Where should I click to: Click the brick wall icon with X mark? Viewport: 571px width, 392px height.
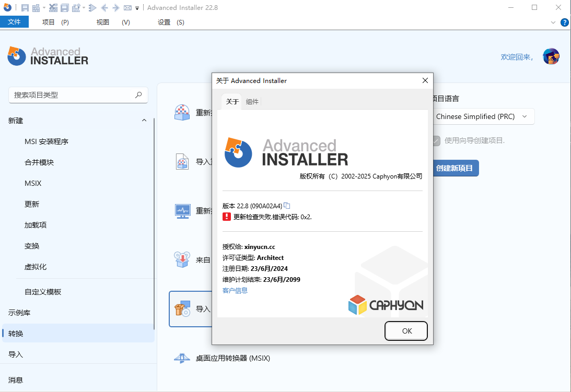click(53, 8)
